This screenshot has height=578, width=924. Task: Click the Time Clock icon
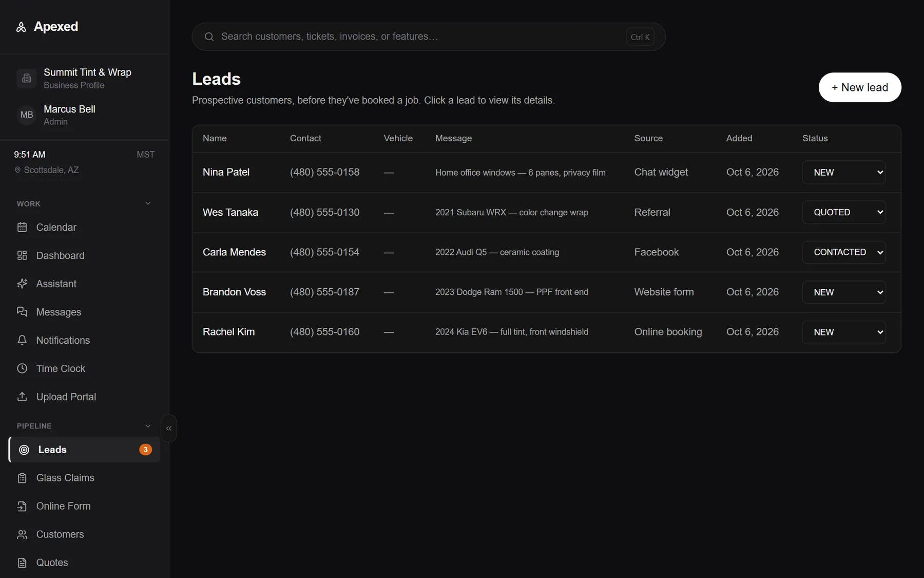click(22, 368)
